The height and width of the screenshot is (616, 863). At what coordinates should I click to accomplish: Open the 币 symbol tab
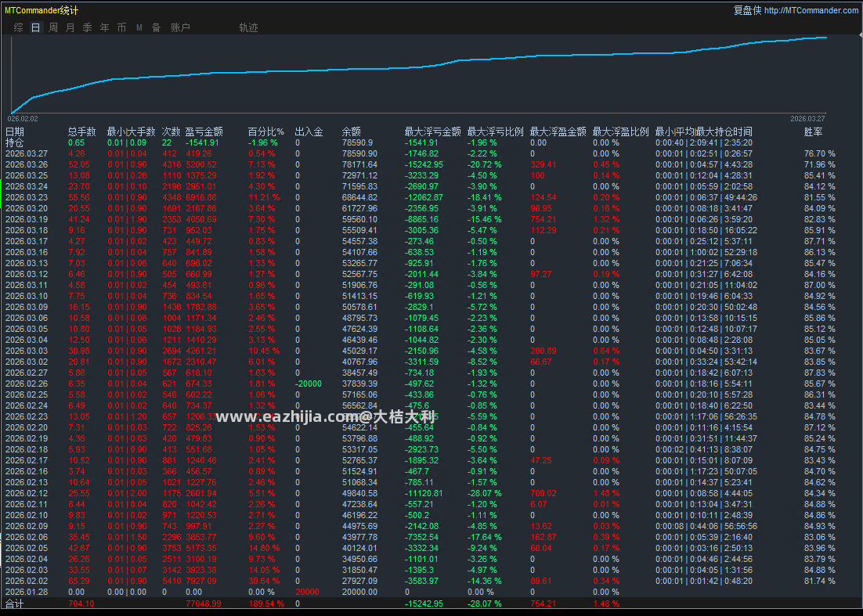click(x=121, y=27)
